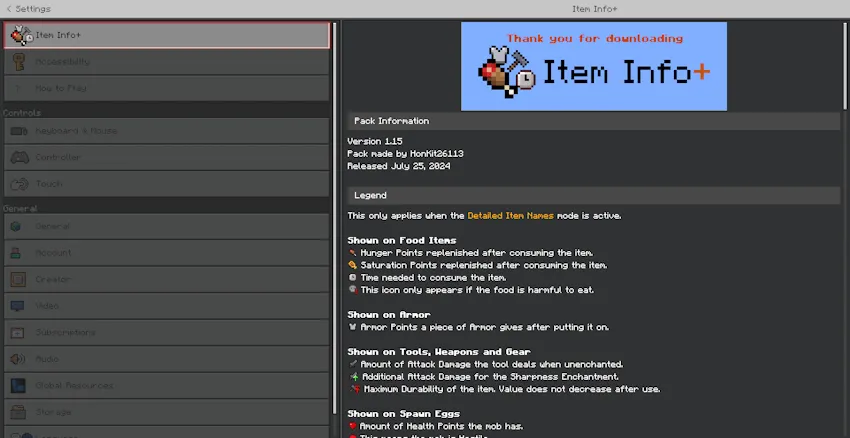Open the Subscriptions settings tab

166,333
